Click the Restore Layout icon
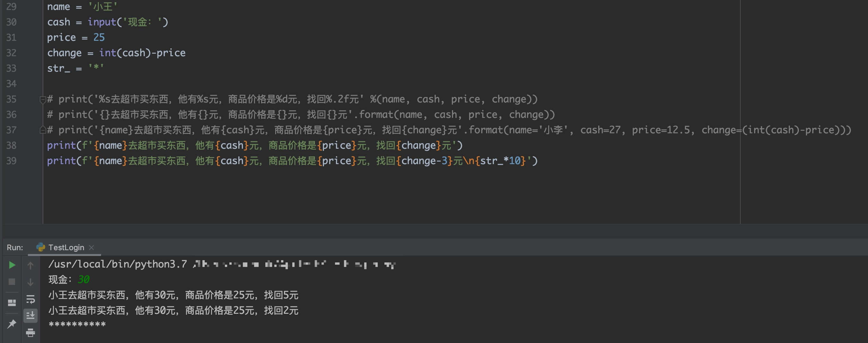Viewport: 868px width, 343px height. [12, 303]
